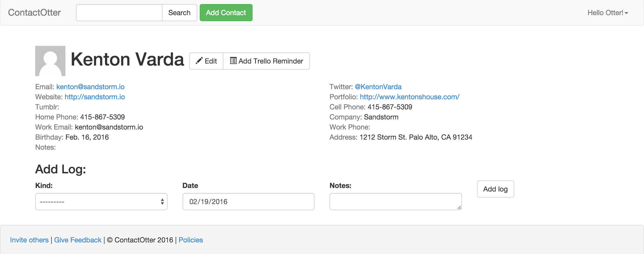Image resolution: width=644 pixels, height=254 pixels.
Task: Open the Policies footer link
Action: coord(191,240)
